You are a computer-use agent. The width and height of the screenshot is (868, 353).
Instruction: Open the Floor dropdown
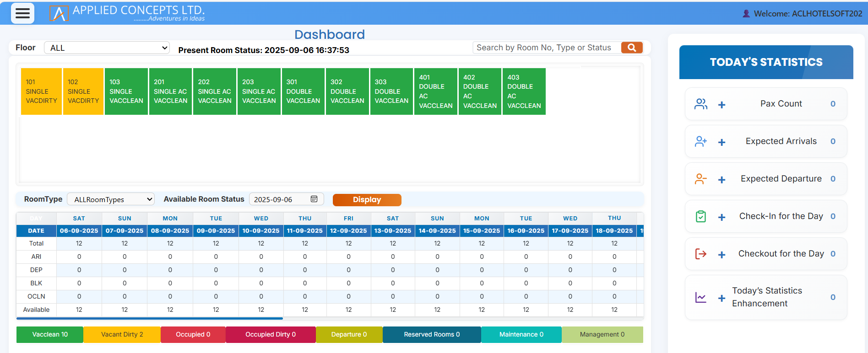107,48
